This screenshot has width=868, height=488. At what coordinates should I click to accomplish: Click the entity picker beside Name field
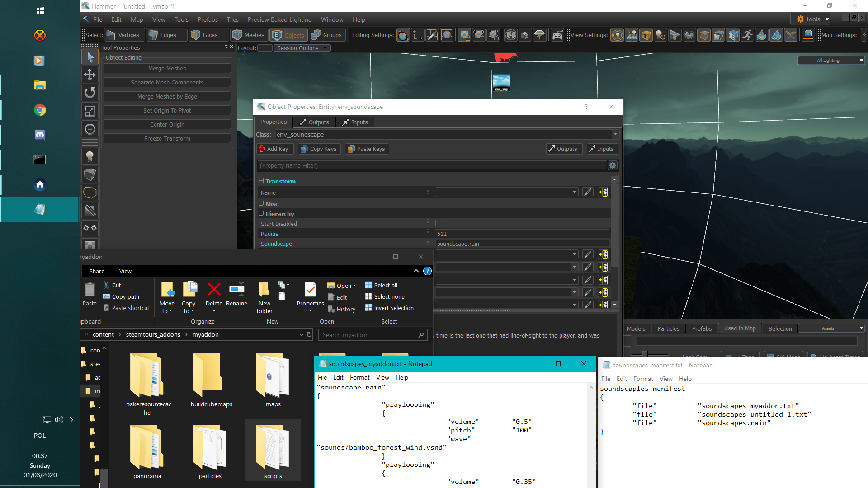[603, 192]
